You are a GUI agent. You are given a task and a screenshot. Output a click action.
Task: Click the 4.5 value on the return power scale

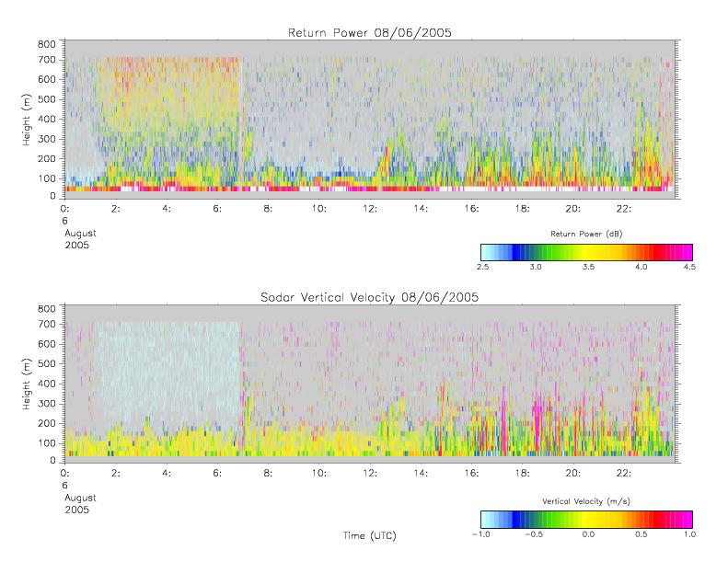pos(689,267)
